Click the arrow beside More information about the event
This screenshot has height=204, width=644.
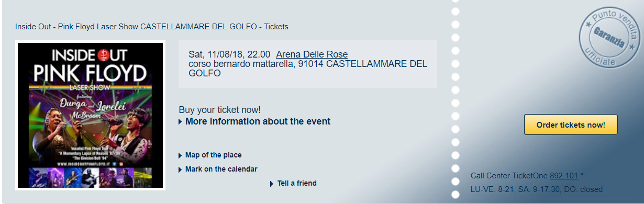coord(181,122)
